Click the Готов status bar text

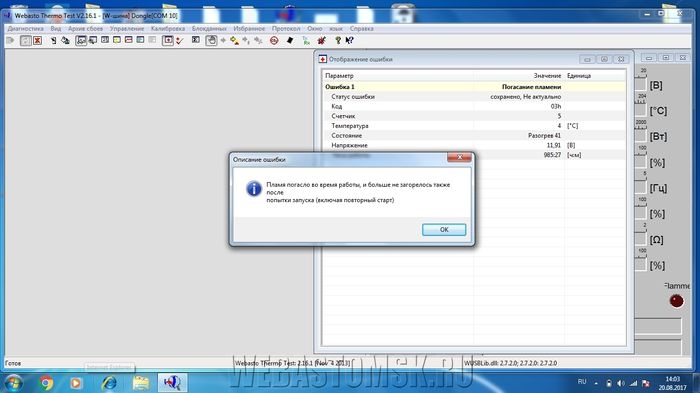(x=13, y=363)
